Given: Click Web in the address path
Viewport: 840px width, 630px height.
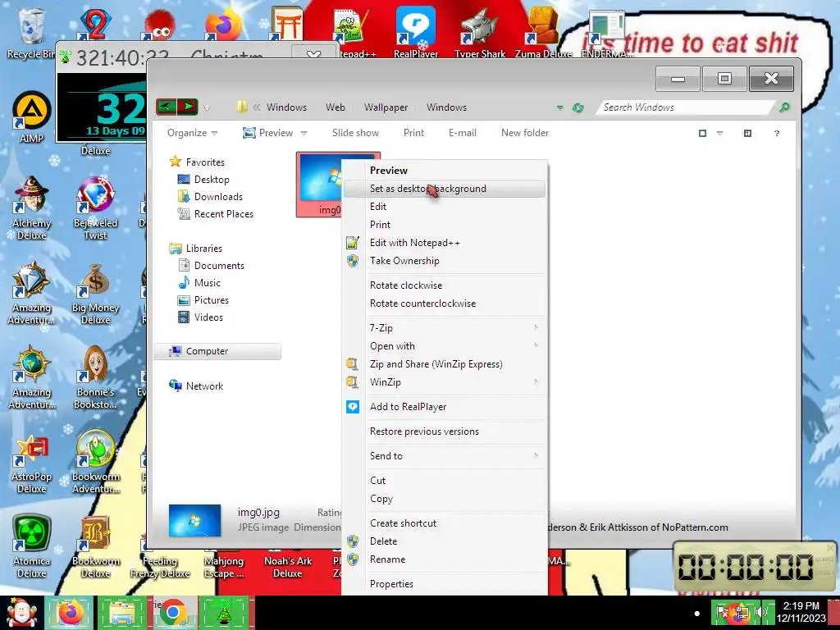Looking at the screenshot, I should click(336, 107).
